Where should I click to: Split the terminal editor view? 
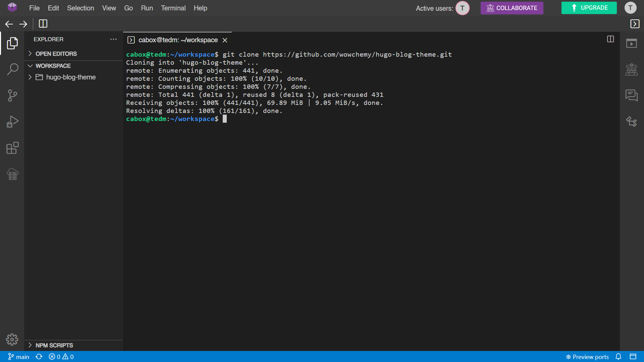click(x=610, y=39)
